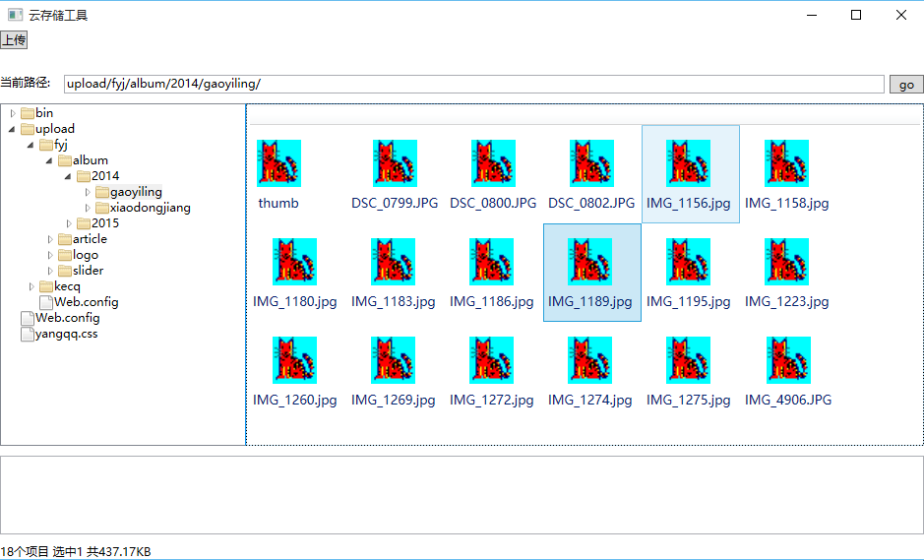Click the DSC_0800.JPG file name label
This screenshot has width=924, height=560.
(493, 204)
